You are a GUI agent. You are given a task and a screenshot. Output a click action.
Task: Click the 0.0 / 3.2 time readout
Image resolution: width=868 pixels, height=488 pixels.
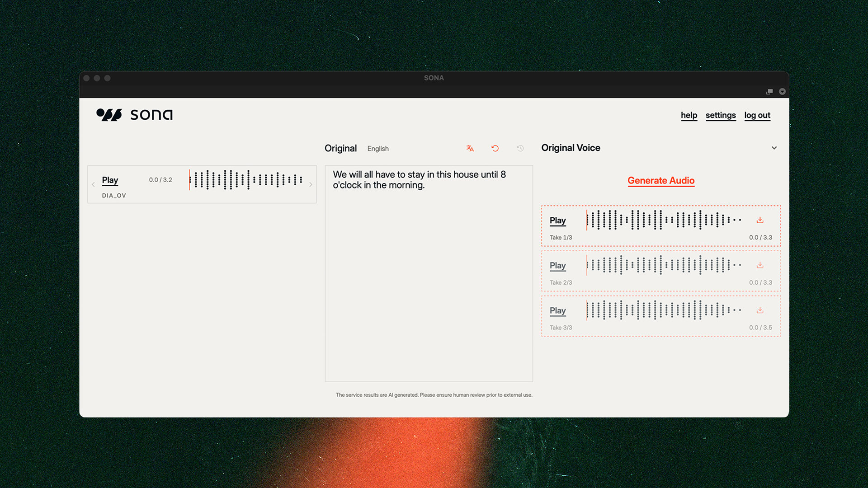tap(160, 180)
